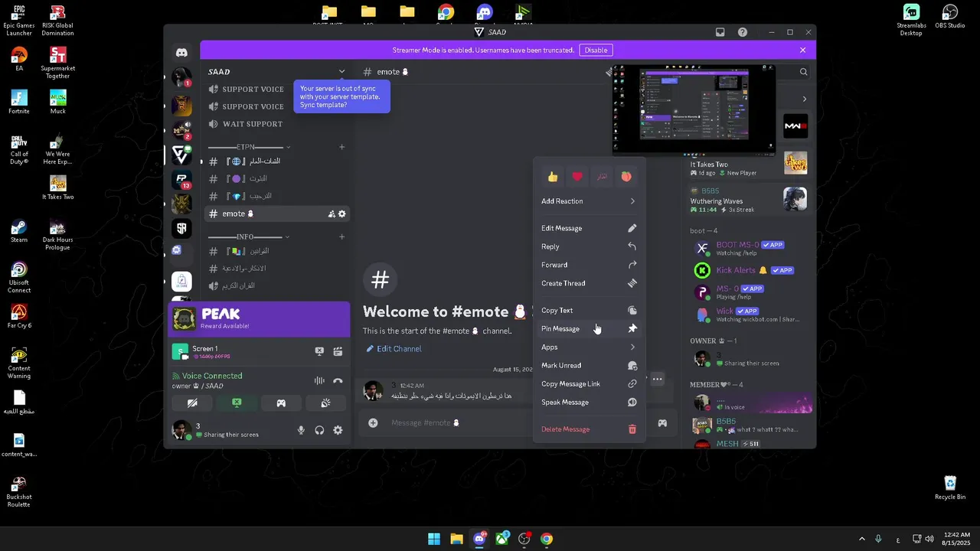Select Pin Message in the menu

(589, 328)
